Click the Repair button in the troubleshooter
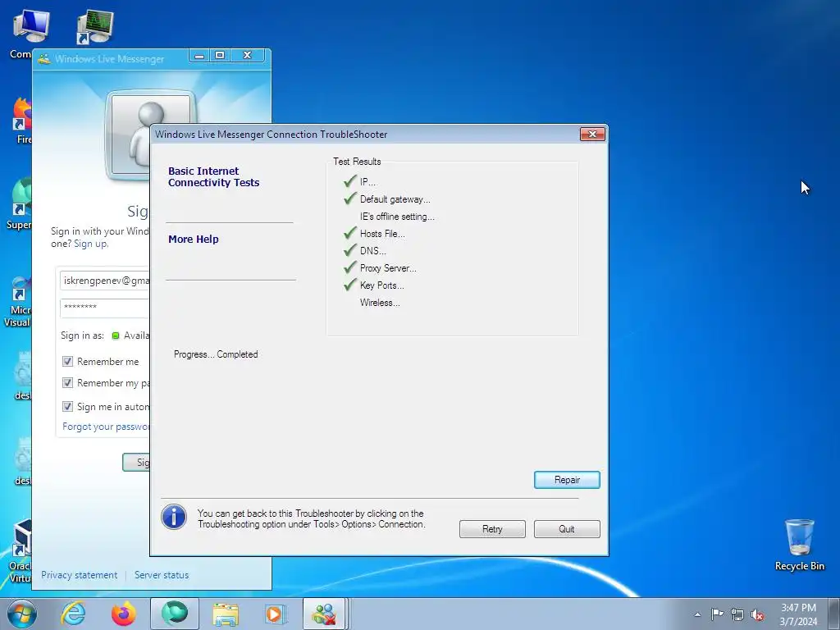The height and width of the screenshot is (630, 840). point(567,480)
